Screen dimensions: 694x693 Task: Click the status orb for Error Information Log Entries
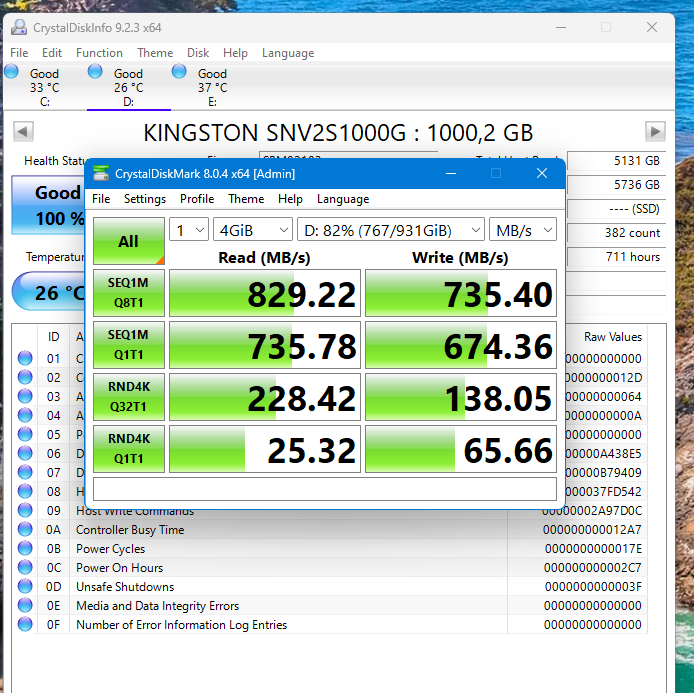point(25,624)
